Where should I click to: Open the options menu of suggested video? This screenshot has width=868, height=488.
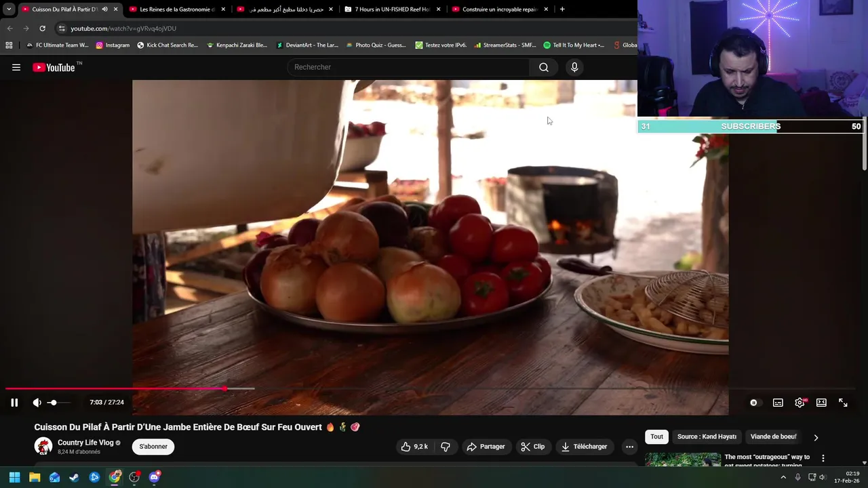(823, 459)
